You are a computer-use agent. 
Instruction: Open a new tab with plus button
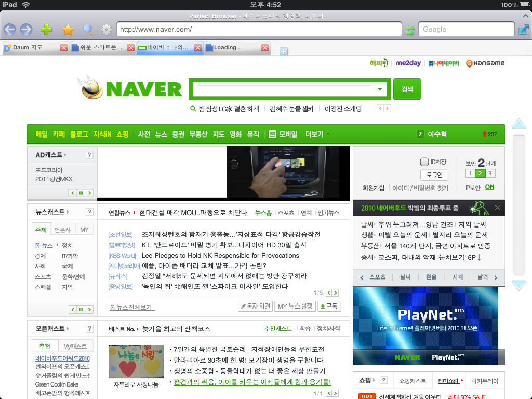(x=284, y=51)
